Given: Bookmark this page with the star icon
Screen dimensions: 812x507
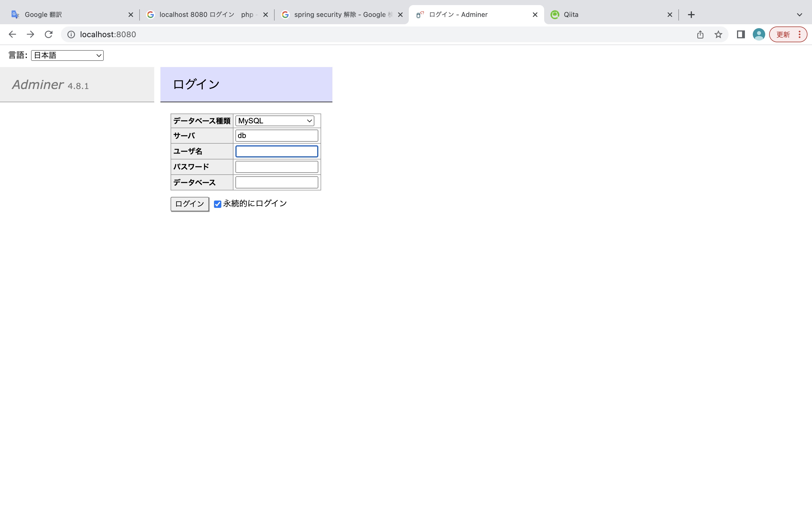Looking at the screenshot, I should point(718,35).
